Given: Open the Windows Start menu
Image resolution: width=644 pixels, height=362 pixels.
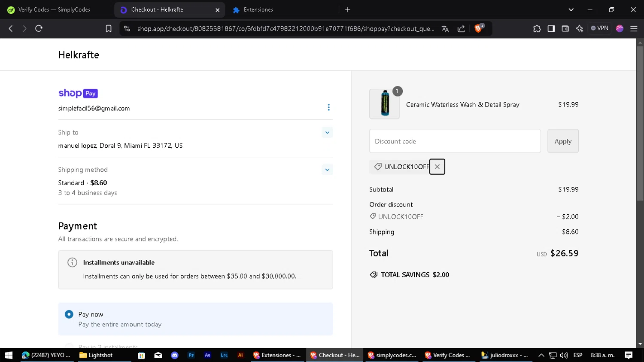Looking at the screenshot, I should pos(9,355).
